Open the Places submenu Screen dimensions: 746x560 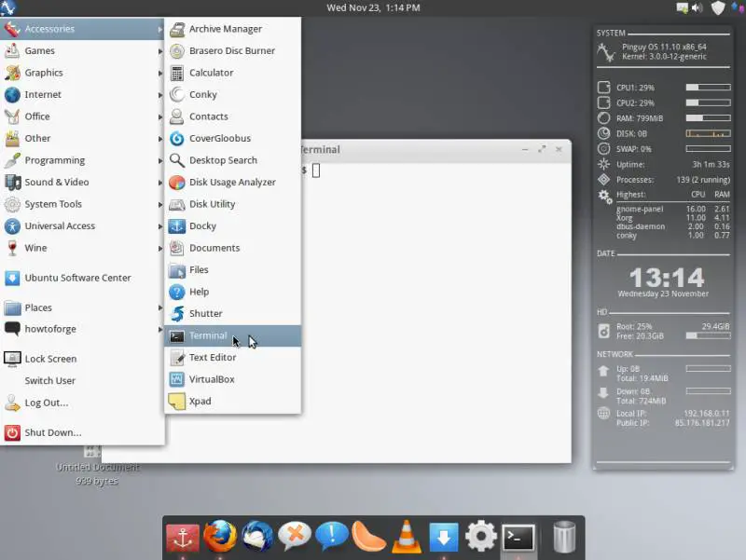coord(82,308)
